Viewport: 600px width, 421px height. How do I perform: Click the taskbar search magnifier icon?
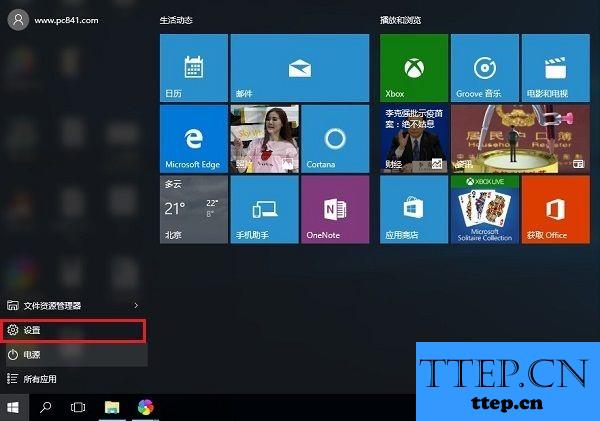click(x=46, y=408)
